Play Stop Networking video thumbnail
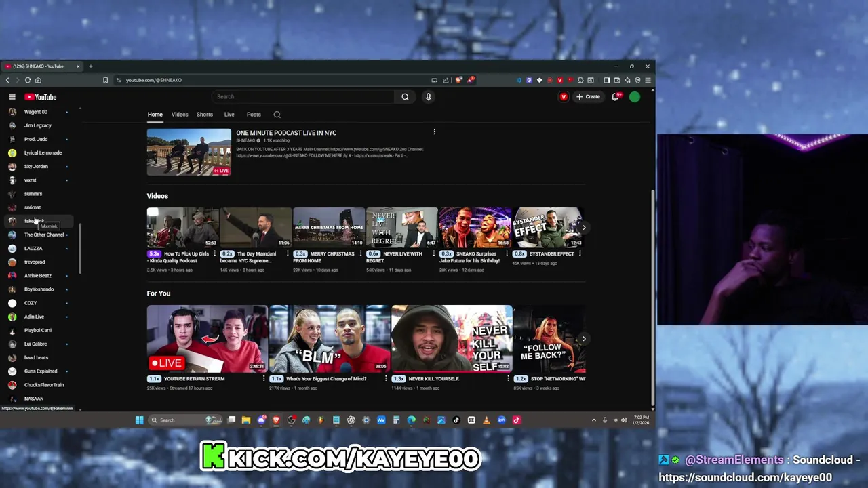Viewport: 868px width, 488px height. tap(549, 338)
